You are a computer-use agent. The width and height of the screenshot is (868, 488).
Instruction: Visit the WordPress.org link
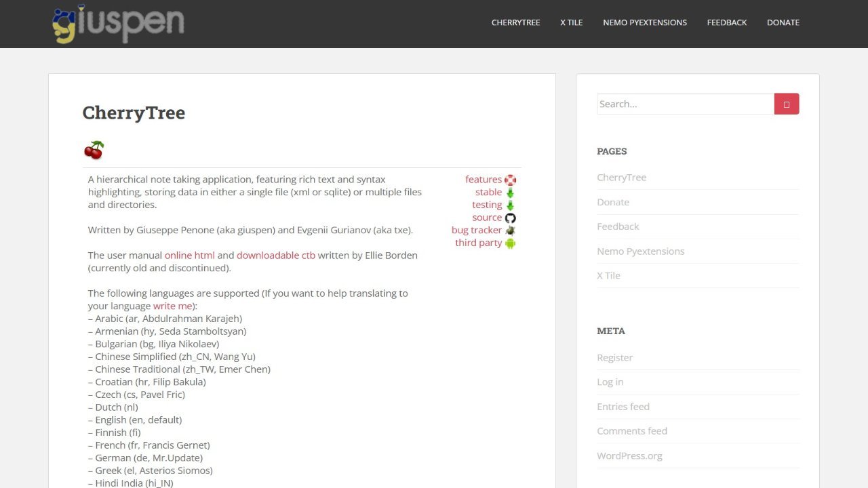630,455
